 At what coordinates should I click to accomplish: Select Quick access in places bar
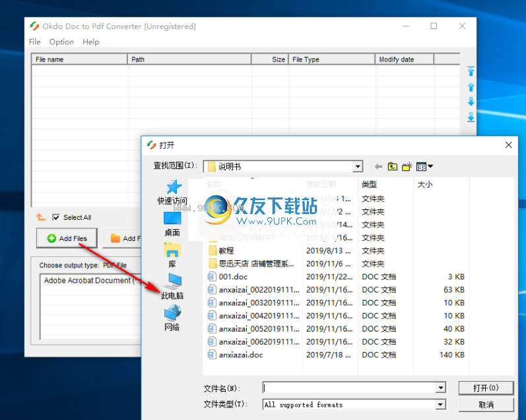[172, 192]
